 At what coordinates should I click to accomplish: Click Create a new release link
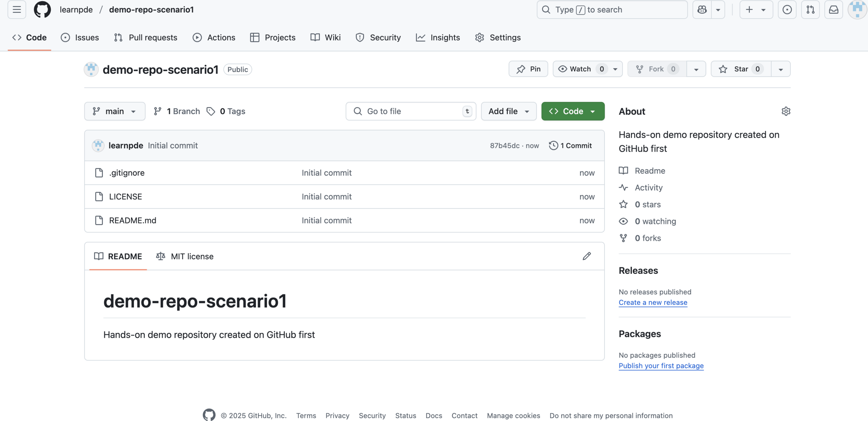coord(653,302)
